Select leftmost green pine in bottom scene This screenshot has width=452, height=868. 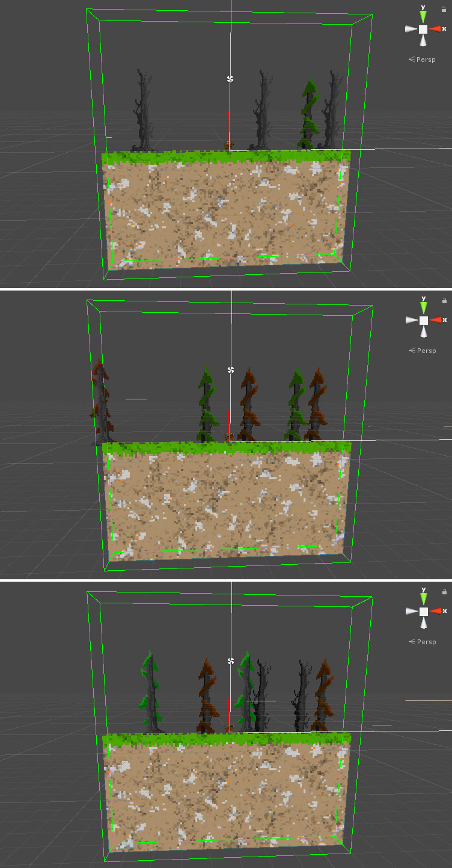[150, 692]
